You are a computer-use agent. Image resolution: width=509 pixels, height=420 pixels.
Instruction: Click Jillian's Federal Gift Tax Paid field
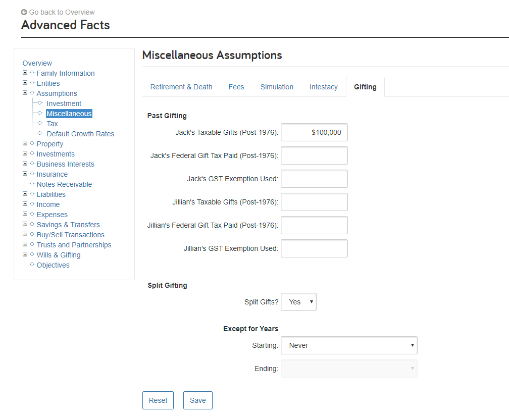[314, 225]
